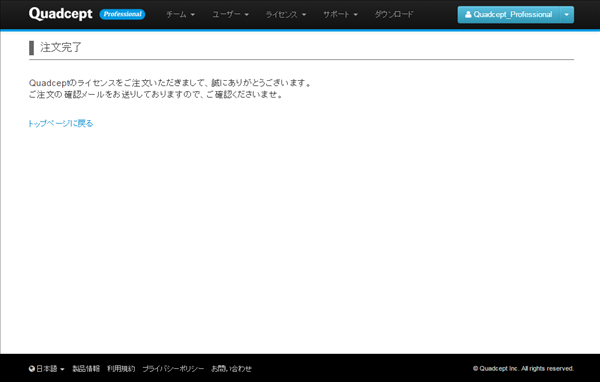Expand the account dropdown caret button
Viewport: 600px width, 382px height.
tap(567, 15)
